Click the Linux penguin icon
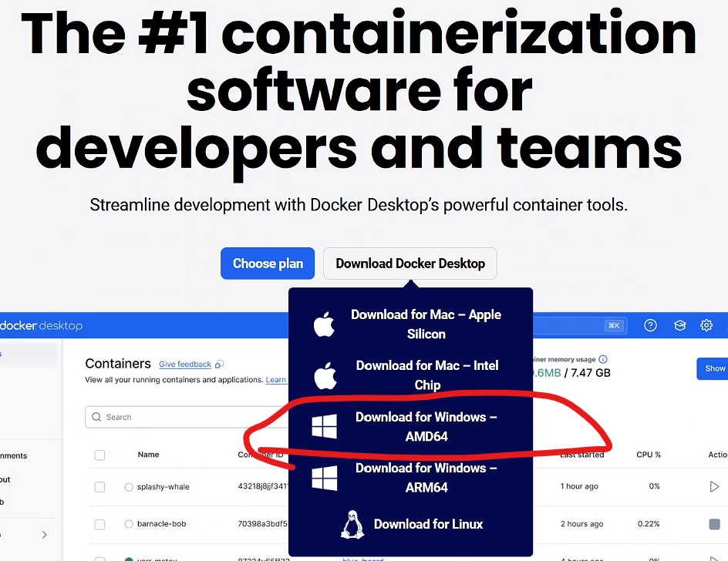The width and height of the screenshot is (728, 561). (352, 525)
